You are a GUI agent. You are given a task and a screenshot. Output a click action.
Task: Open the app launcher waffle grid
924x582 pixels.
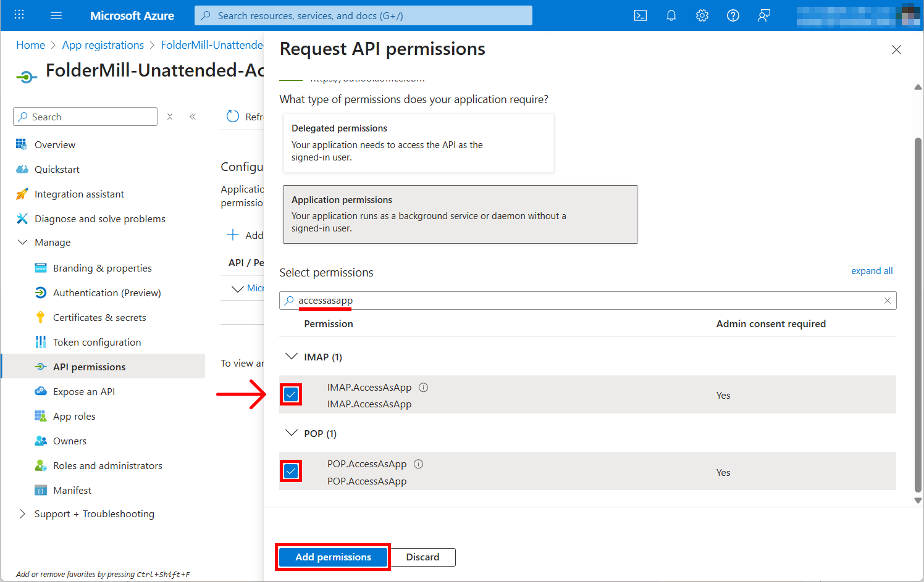click(19, 15)
